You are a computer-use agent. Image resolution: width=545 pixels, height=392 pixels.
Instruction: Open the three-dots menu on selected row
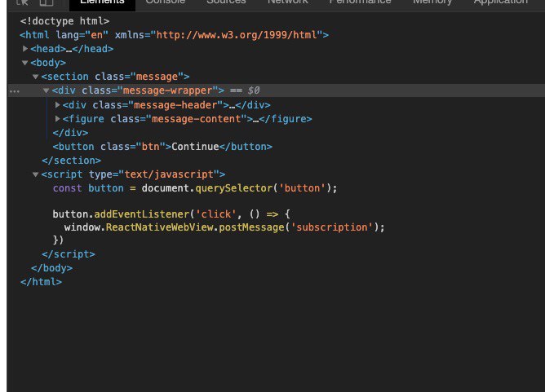[14, 91]
